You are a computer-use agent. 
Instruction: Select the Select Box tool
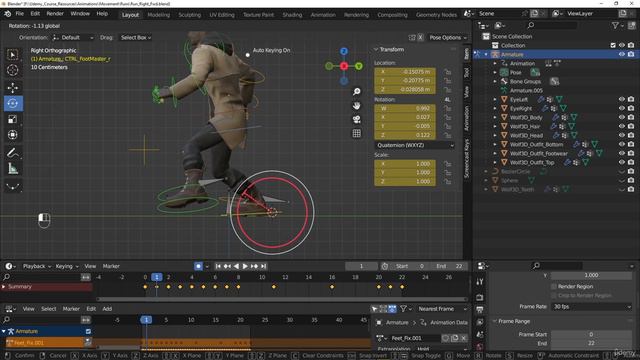(x=13, y=55)
